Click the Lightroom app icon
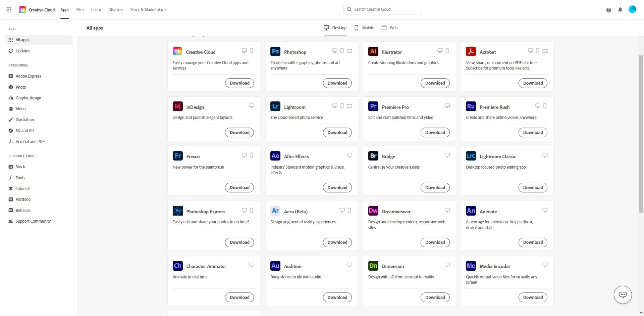The image size is (644, 316). (x=275, y=106)
